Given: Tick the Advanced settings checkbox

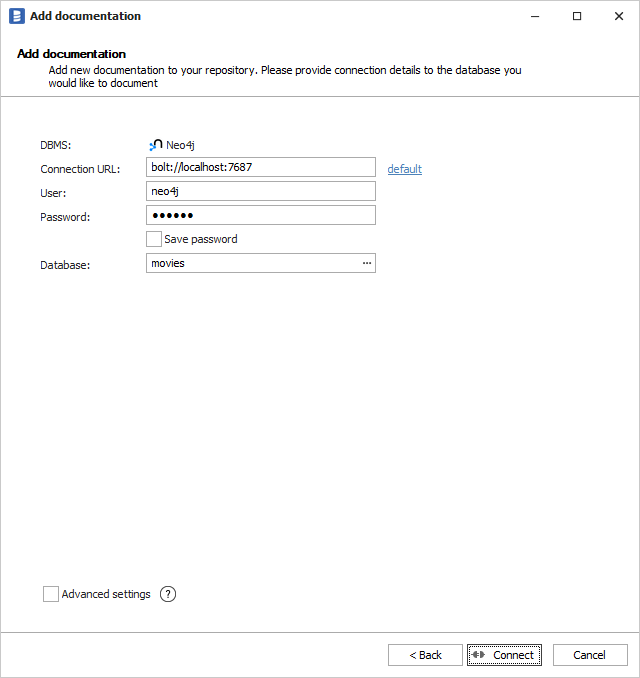Looking at the screenshot, I should pyautogui.click(x=51, y=594).
